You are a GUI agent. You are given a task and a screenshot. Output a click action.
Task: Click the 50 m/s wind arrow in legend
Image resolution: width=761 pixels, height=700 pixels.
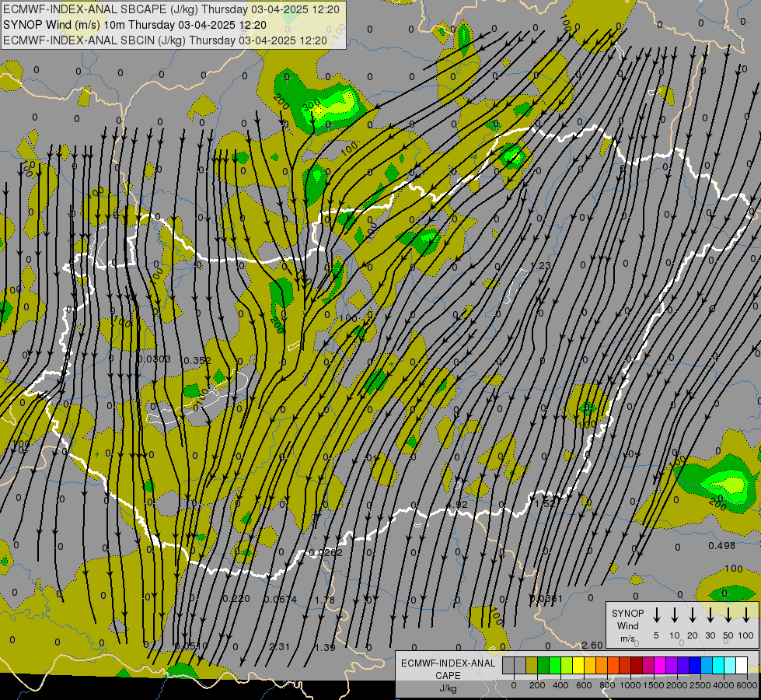point(728,615)
